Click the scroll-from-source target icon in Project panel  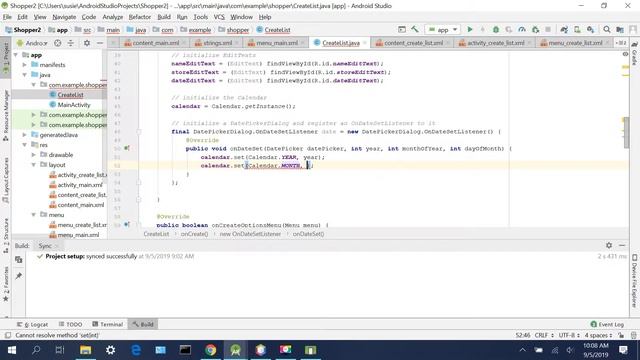point(58,43)
